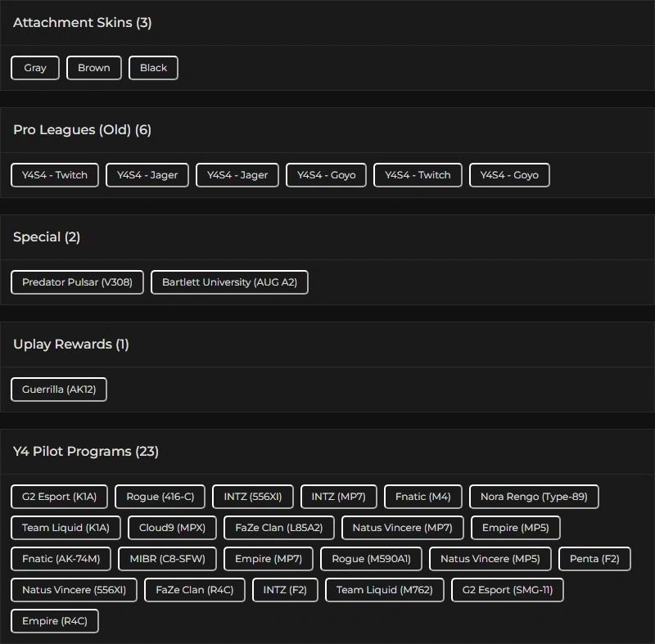Pick Y4S4 - Jager tag right after Twitch
The width and height of the screenshot is (655, 644).
point(147,175)
